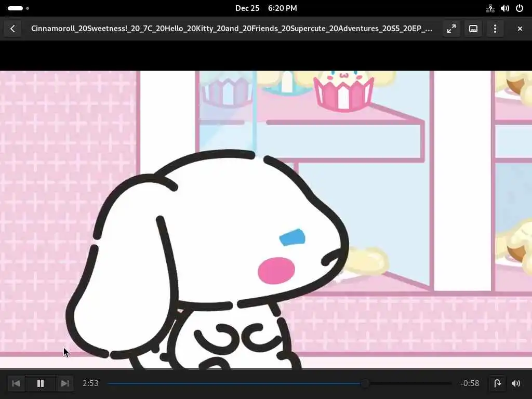Enter fullscreen mode
This screenshot has width=532, height=399.
tap(451, 29)
